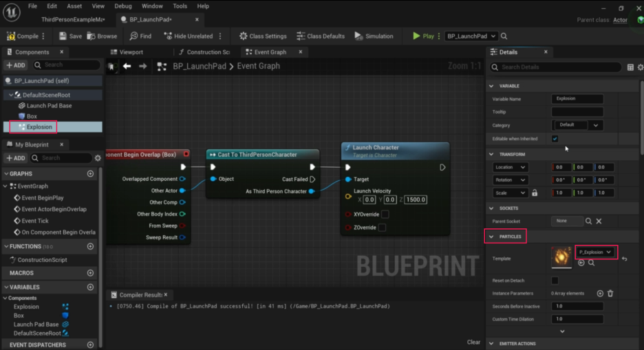Collapse the Variable section
The width and height of the screenshot is (644, 350).
[x=492, y=86]
